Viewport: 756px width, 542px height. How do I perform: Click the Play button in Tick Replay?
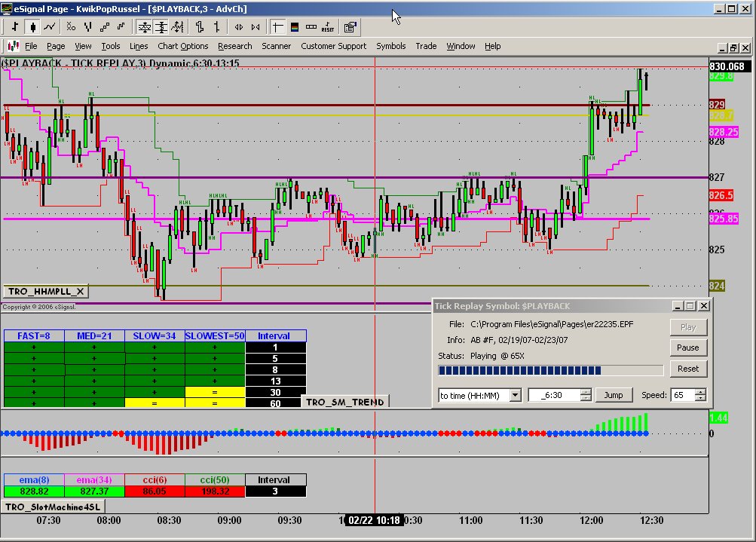pyautogui.click(x=688, y=327)
